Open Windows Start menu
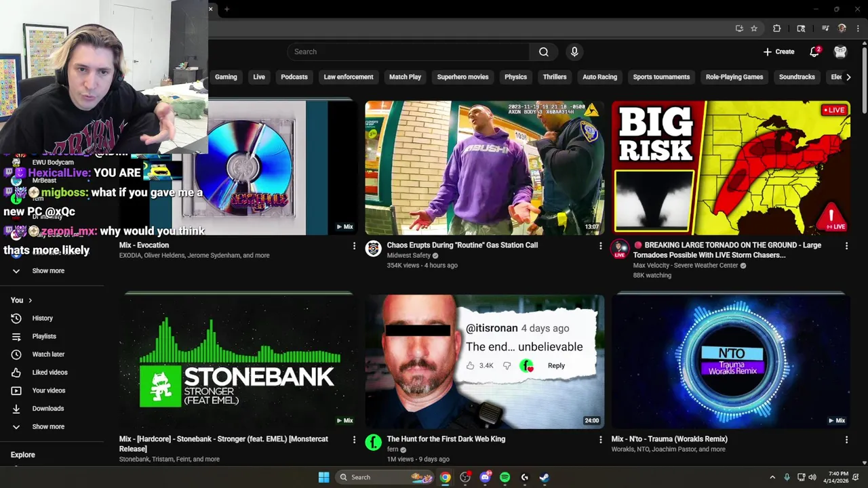The height and width of the screenshot is (488, 868). coord(324,477)
